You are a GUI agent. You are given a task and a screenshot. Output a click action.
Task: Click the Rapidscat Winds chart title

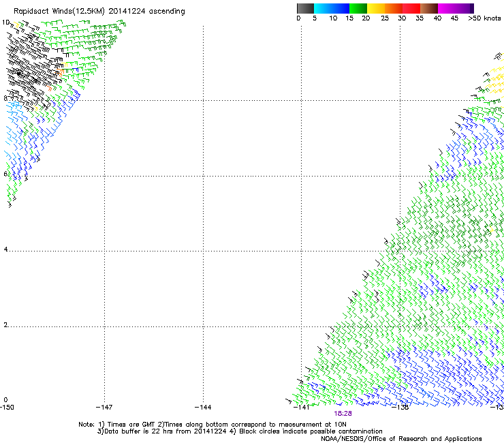99,12
